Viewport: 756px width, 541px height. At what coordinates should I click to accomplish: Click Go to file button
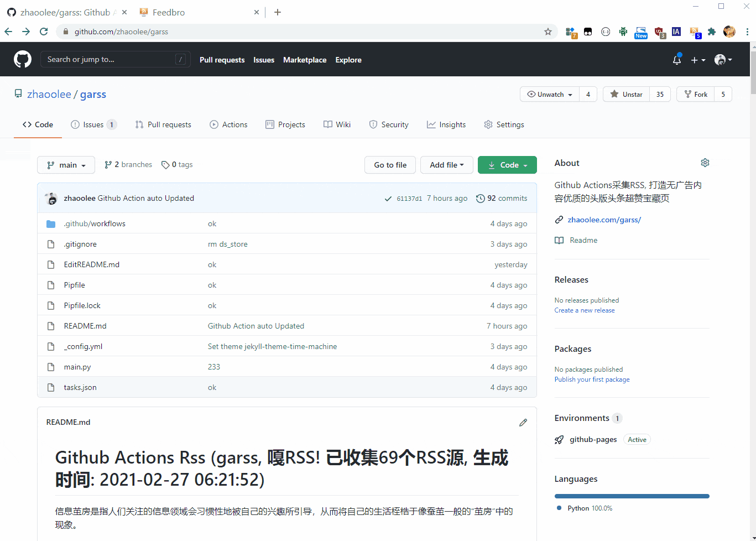point(390,165)
